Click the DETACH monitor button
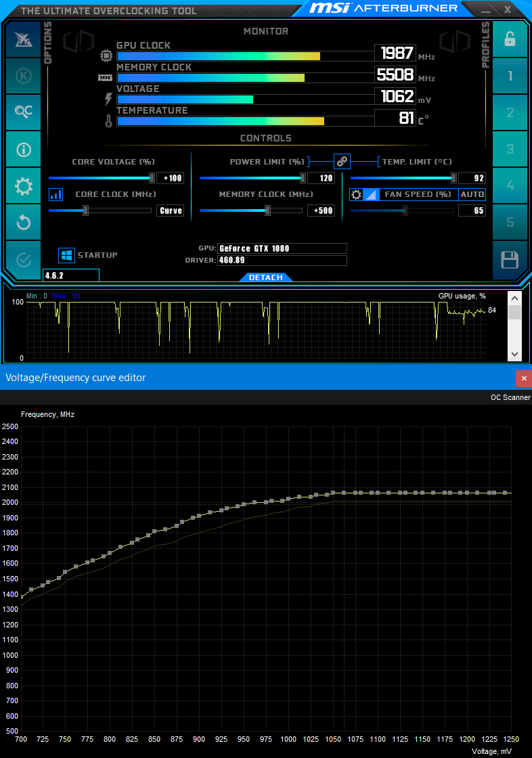Viewport: 532px width, 758px height. point(265,277)
